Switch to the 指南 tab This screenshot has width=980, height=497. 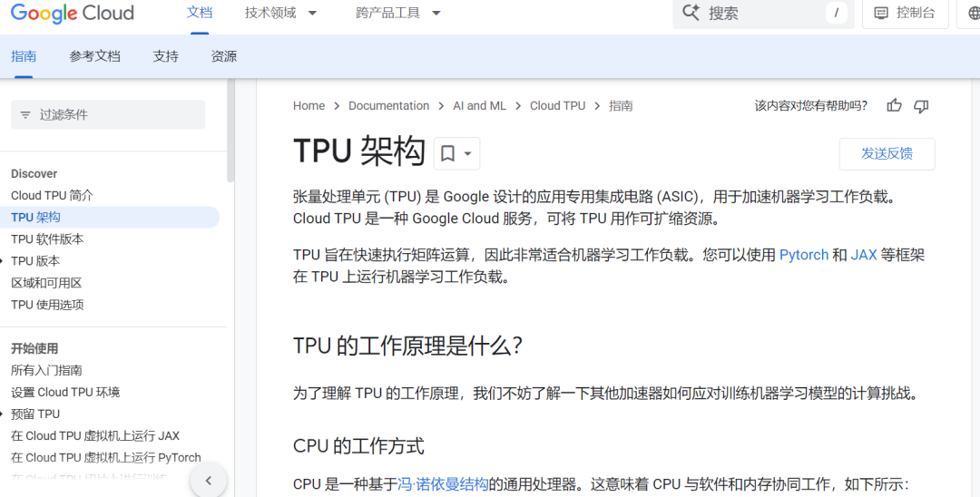point(24,56)
